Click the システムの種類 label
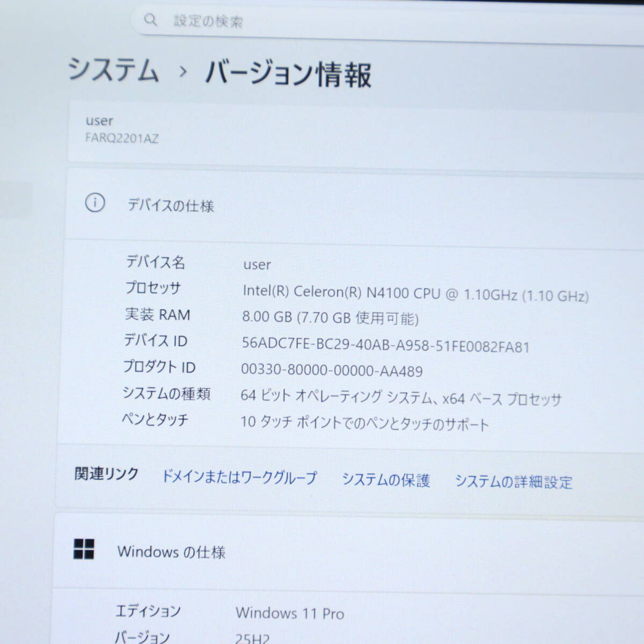The width and height of the screenshot is (644, 644). click(166, 393)
